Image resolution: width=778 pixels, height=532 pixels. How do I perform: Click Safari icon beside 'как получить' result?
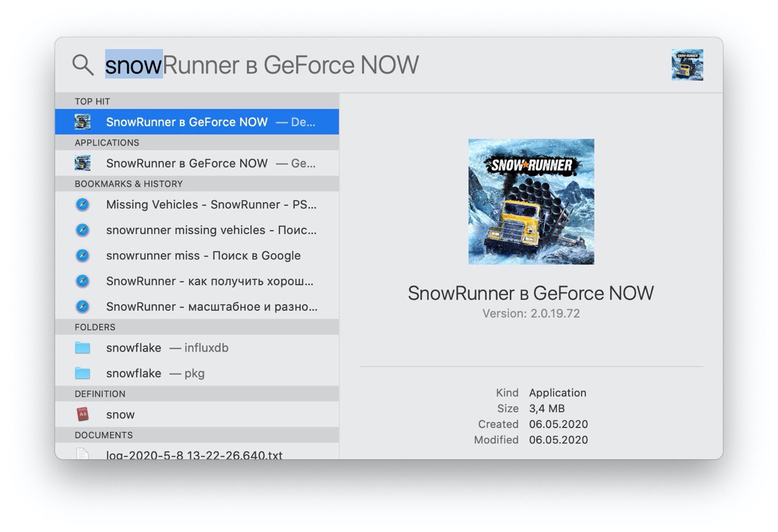click(83, 281)
